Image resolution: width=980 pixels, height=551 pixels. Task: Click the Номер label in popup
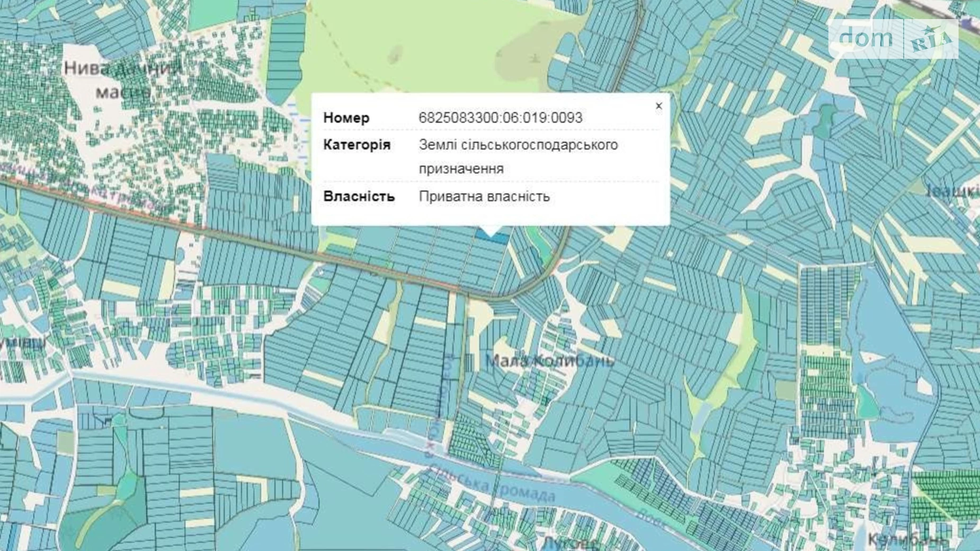(x=346, y=118)
